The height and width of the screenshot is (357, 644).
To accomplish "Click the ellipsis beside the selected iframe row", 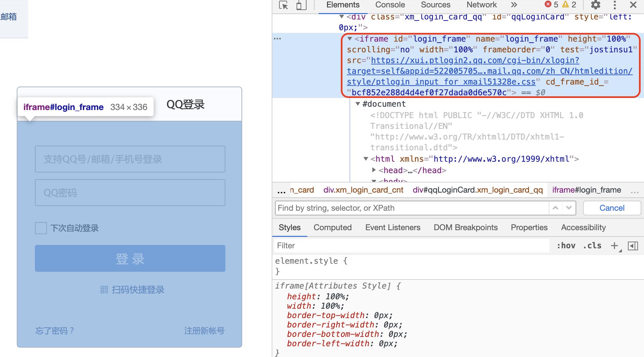I will coord(277,39).
